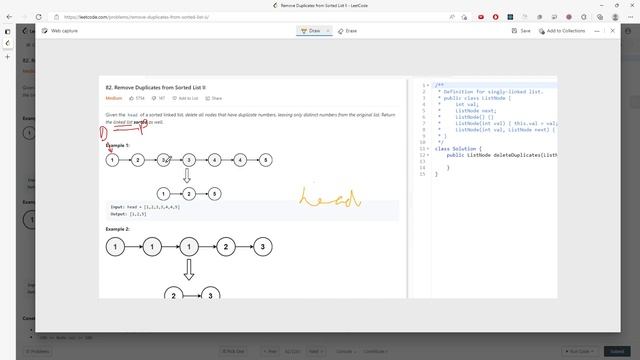Collapse deleteDuplicates method at line 12

tap(428, 155)
